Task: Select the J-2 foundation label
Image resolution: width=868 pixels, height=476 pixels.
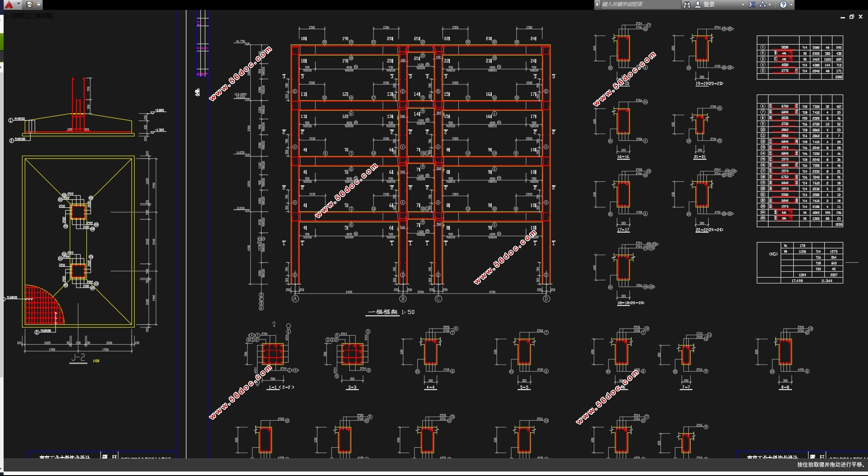Action: (x=78, y=357)
